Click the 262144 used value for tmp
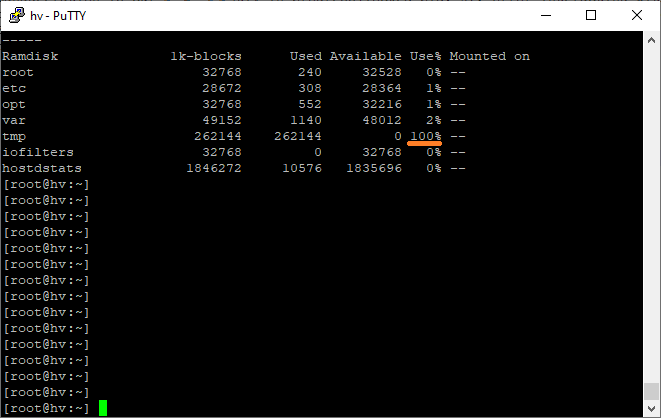This screenshot has width=661, height=418. pyautogui.click(x=298, y=136)
